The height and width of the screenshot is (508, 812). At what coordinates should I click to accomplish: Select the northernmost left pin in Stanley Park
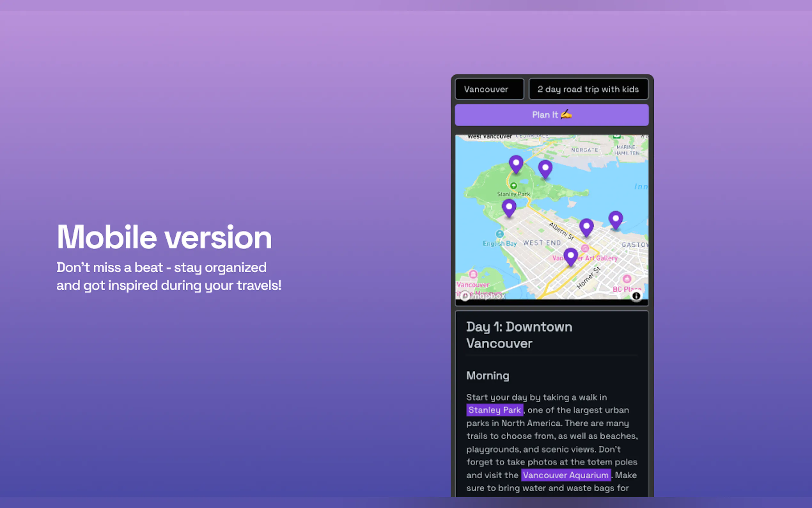(516, 163)
